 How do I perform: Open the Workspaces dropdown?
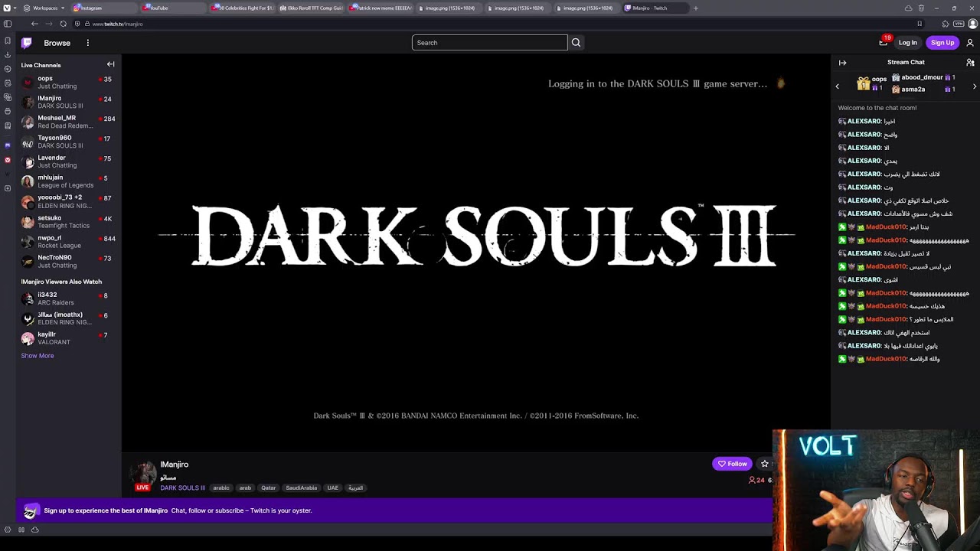click(44, 8)
